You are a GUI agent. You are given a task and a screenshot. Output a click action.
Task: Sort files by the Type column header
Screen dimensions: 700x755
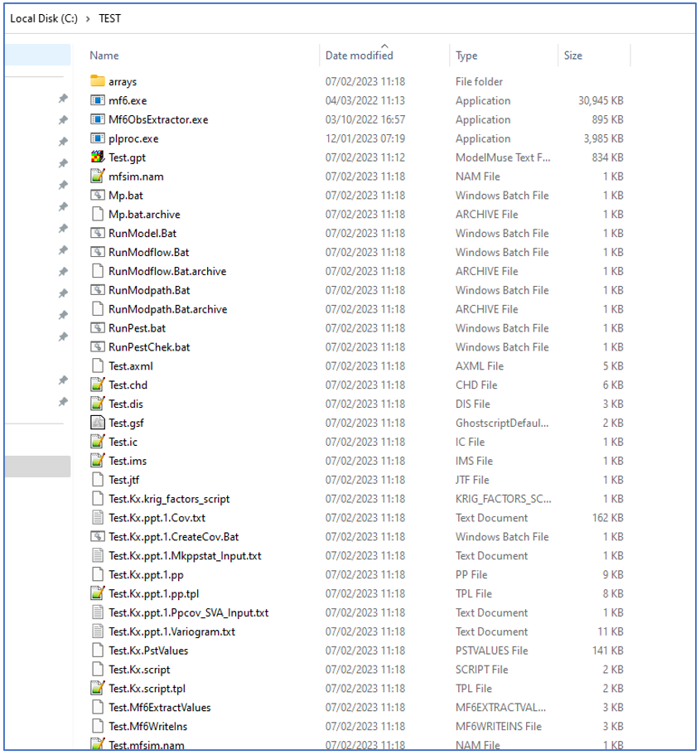[x=466, y=56]
